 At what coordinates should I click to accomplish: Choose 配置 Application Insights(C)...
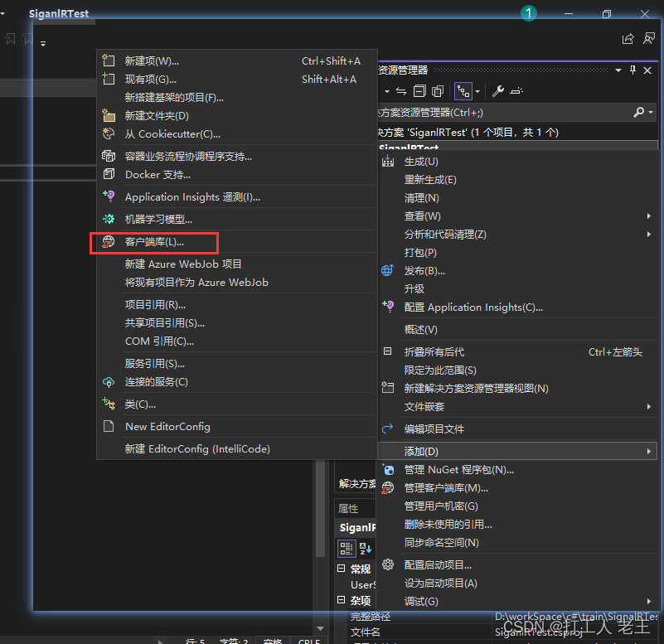click(x=517, y=307)
